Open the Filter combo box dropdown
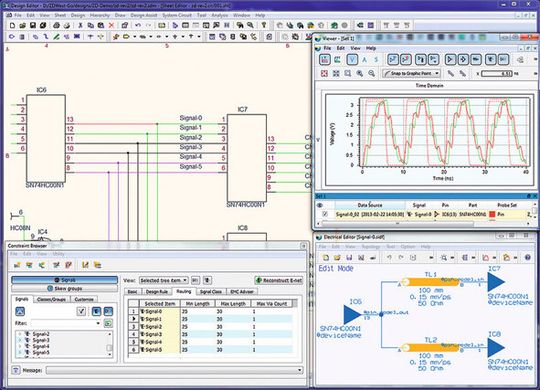Image resolution: width=540 pixels, height=390 pixels. click(98, 323)
